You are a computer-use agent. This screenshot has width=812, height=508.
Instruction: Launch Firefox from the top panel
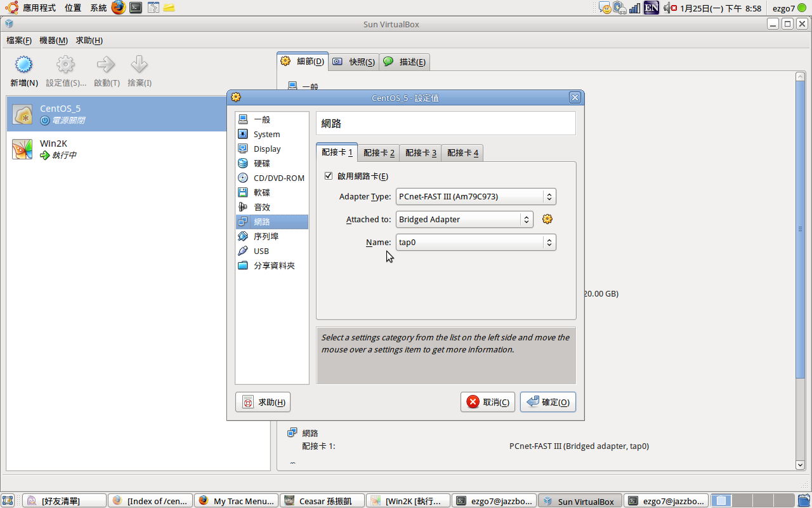(118, 8)
